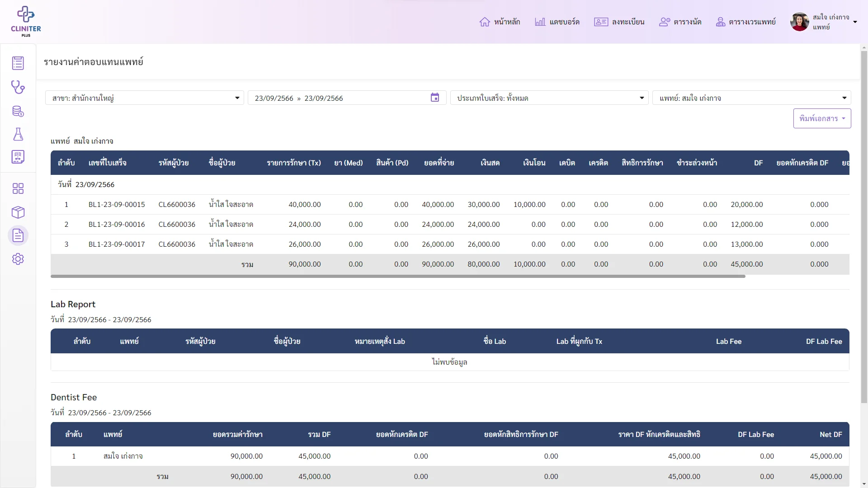The image size is (868, 488).
Task: Click the date range input field
Action: pos(347,98)
